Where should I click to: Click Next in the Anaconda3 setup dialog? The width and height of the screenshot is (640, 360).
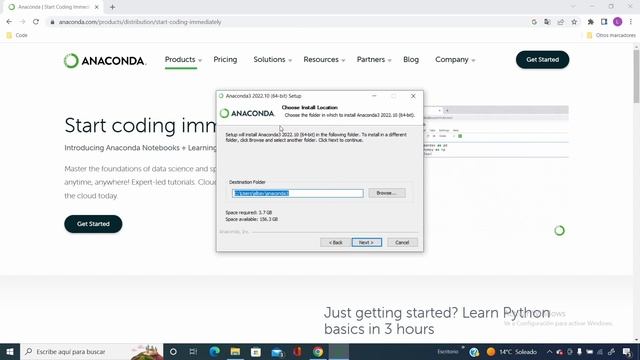(367, 242)
